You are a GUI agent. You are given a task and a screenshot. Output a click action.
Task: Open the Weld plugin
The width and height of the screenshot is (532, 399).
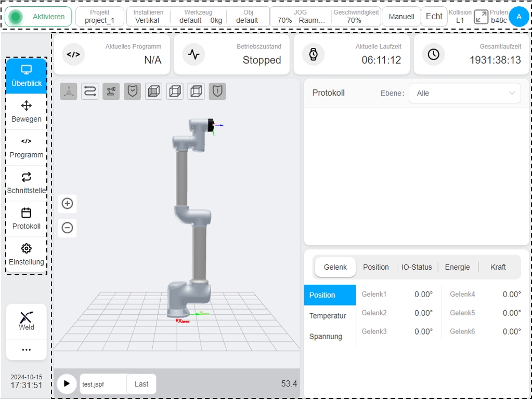click(x=27, y=322)
